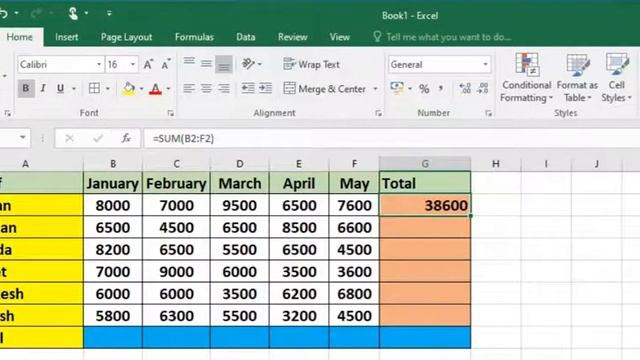
Task: Open Merge & Center dropdown arrow
Action: click(x=375, y=89)
